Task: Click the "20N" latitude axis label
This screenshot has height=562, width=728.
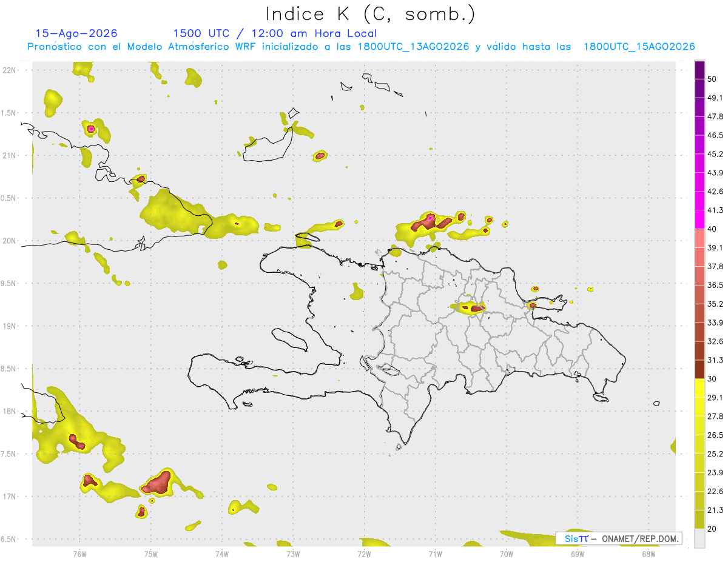Action: (8, 241)
